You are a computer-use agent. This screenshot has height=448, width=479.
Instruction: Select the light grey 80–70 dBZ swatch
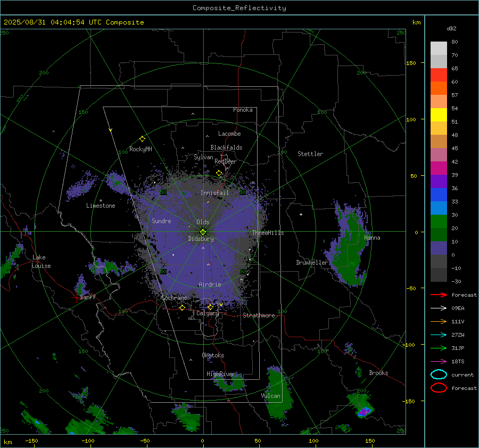click(439, 48)
